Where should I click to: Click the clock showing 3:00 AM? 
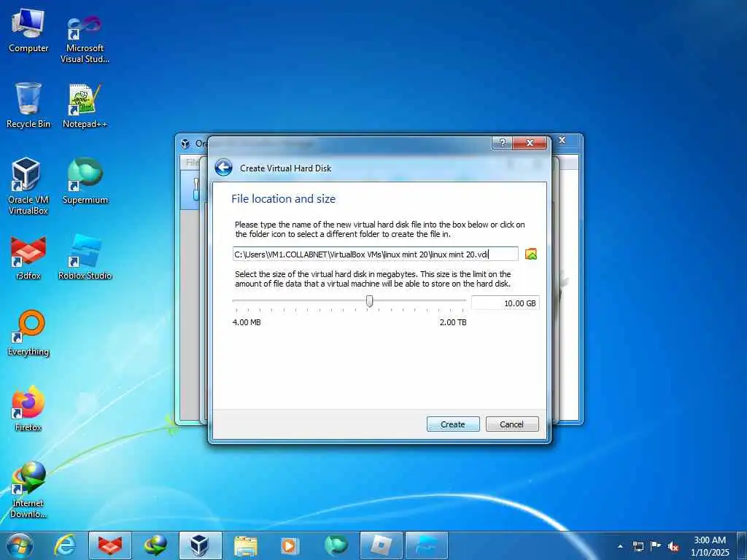(x=709, y=545)
